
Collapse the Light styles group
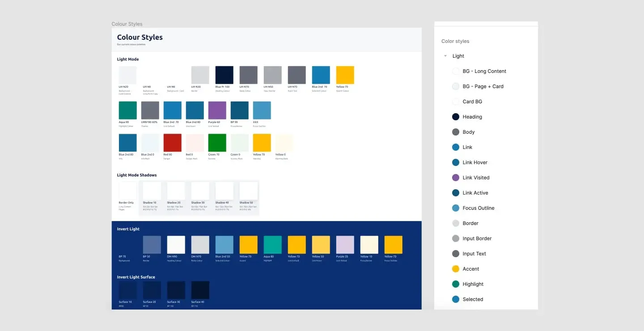445,56
